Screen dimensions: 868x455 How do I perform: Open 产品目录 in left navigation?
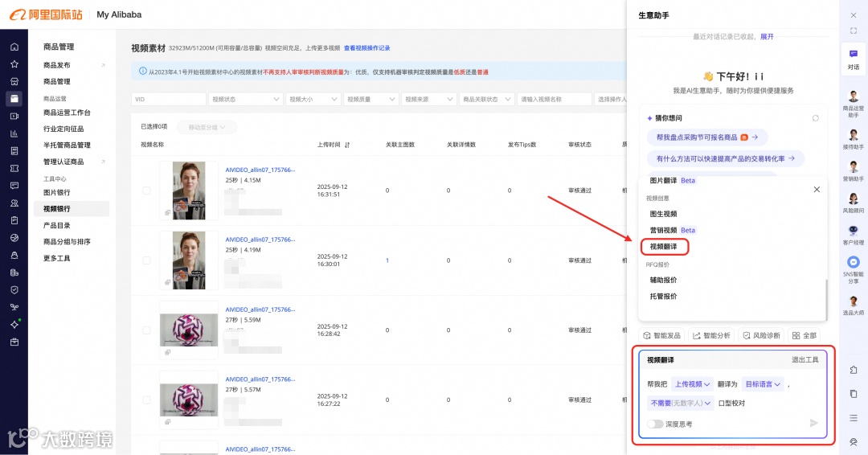click(x=56, y=225)
